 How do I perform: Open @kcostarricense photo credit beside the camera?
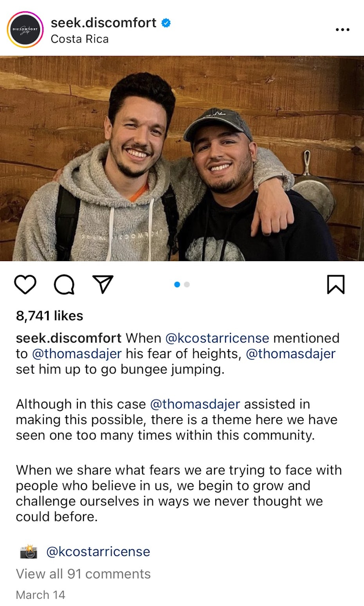tap(98, 552)
